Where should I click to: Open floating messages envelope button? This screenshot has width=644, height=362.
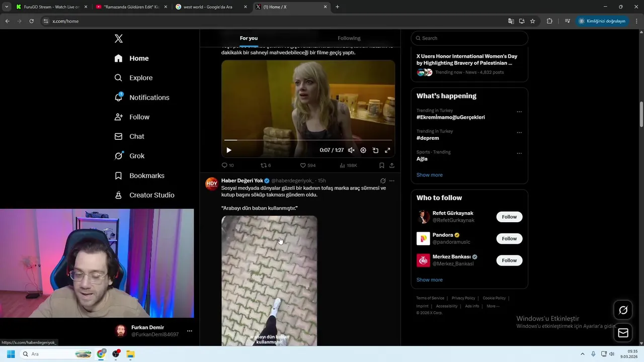tap(623, 333)
